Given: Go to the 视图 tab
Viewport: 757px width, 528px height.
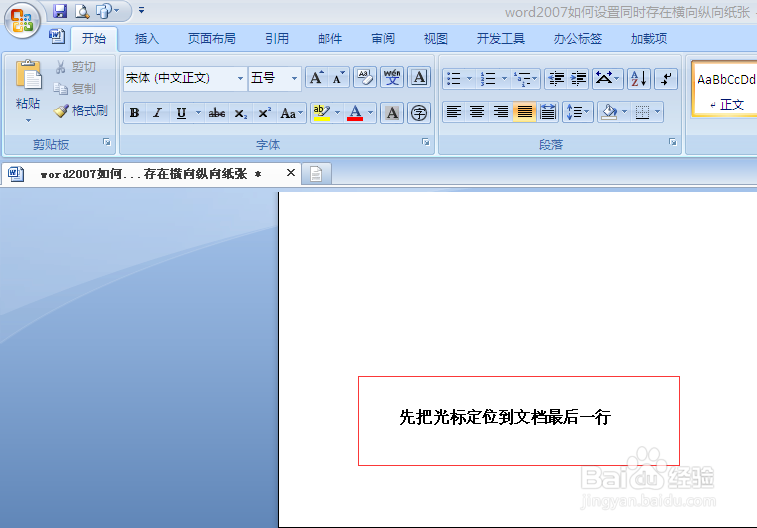Looking at the screenshot, I should point(436,39).
